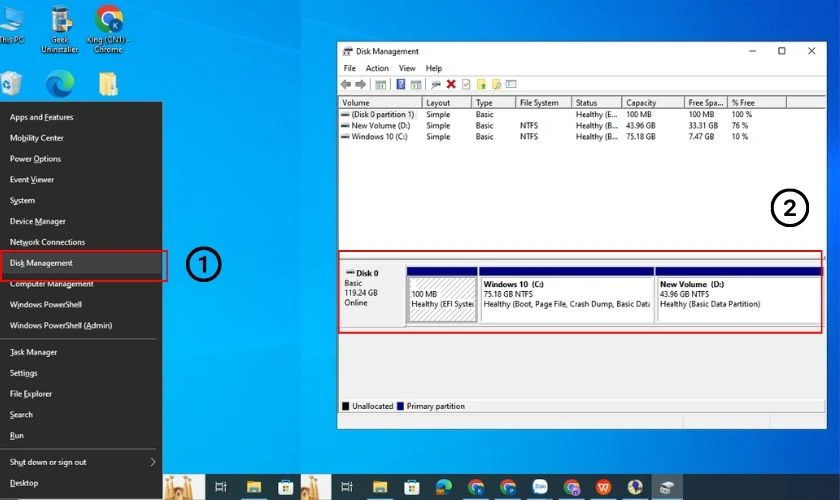Image resolution: width=840 pixels, height=500 pixels.
Task: Click the Chrome taskbar icon with P badge
Action: [508, 487]
